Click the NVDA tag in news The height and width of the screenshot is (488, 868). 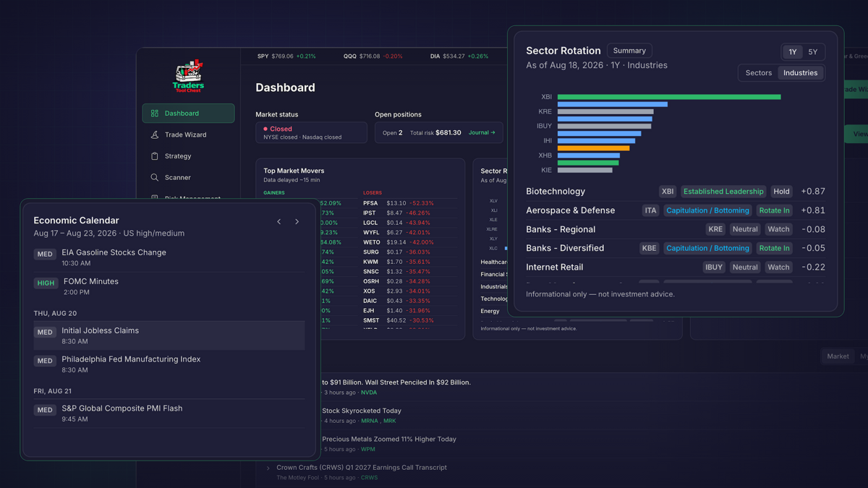[x=369, y=393]
